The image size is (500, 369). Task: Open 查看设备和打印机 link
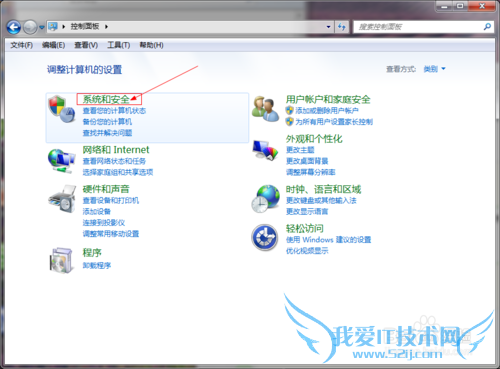point(111,200)
